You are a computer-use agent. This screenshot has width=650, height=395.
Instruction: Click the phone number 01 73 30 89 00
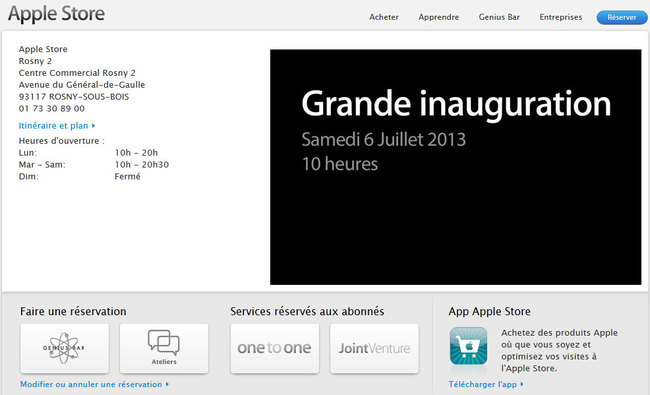52,109
